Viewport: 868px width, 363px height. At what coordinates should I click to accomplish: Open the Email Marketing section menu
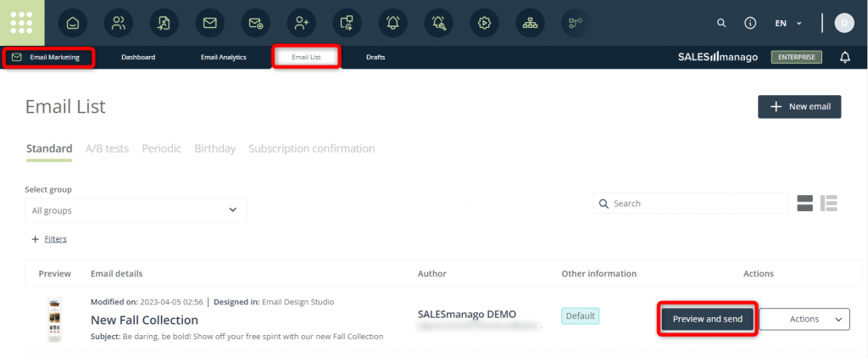(48, 57)
